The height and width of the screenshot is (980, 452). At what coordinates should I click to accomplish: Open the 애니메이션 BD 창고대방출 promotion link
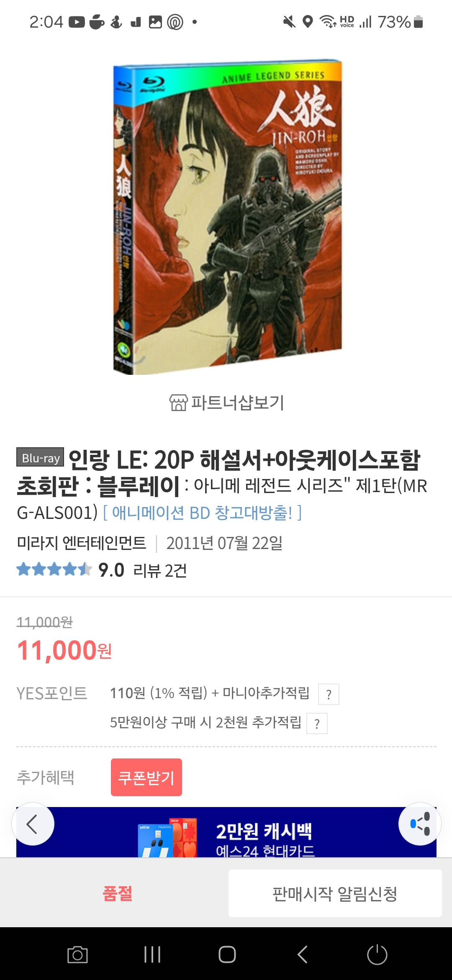click(202, 513)
